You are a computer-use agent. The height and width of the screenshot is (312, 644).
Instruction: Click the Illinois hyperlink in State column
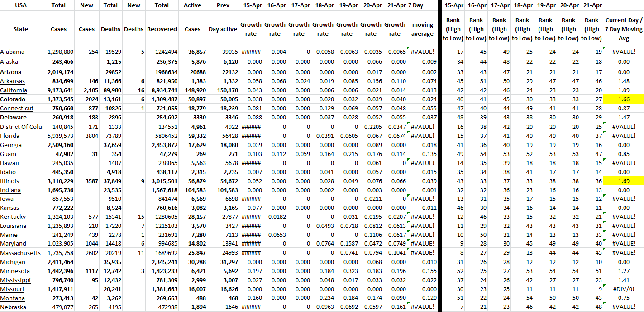[x=10, y=181]
